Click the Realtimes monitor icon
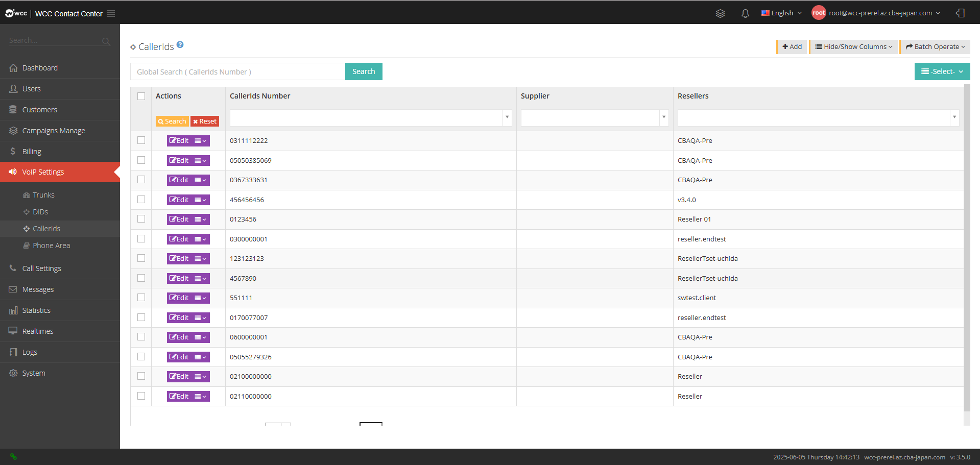 coord(13,331)
